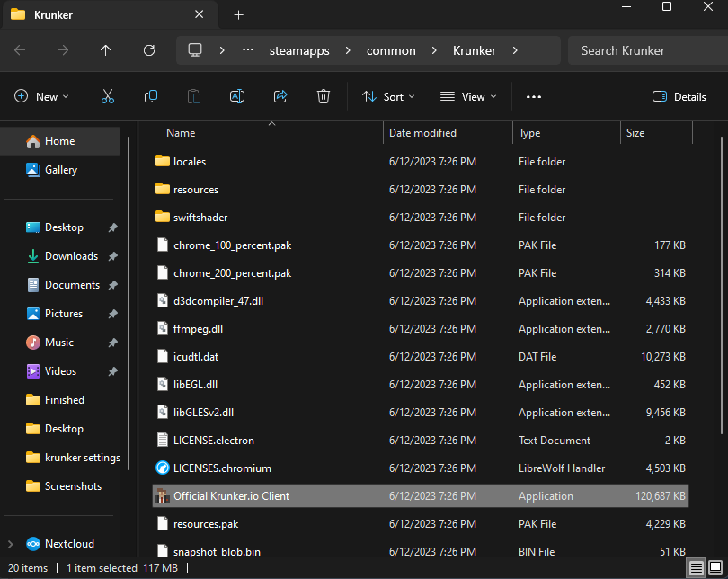Select the swiftshader folder
Image resolution: width=728 pixels, height=579 pixels.
tap(421, 218)
